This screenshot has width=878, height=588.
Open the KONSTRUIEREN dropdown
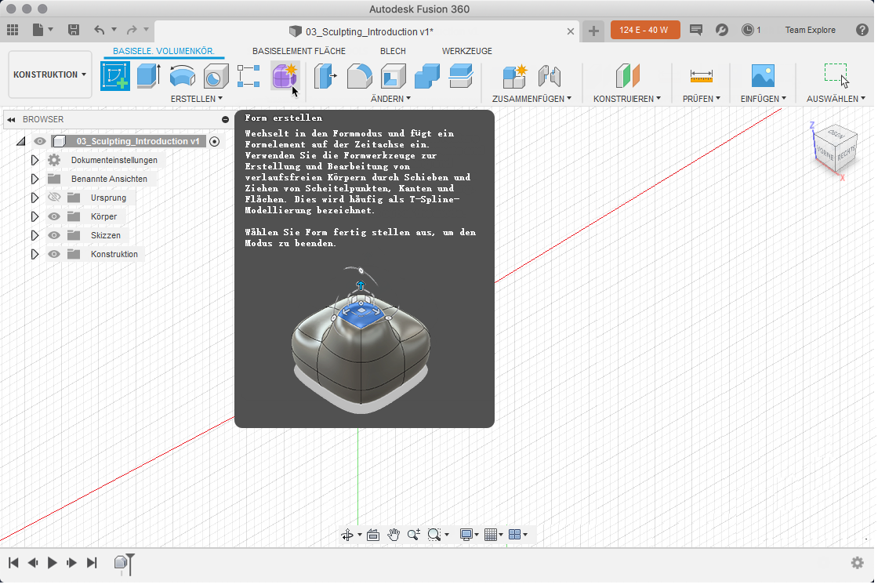tap(627, 99)
